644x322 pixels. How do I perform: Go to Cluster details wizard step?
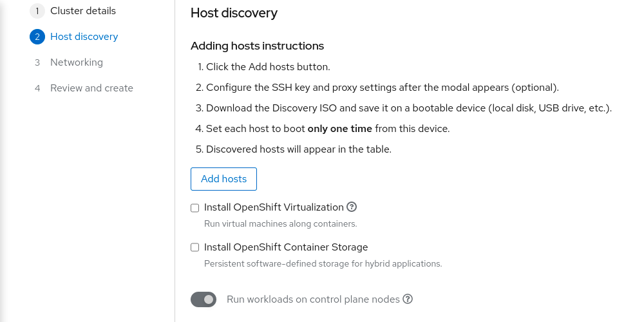point(83,11)
